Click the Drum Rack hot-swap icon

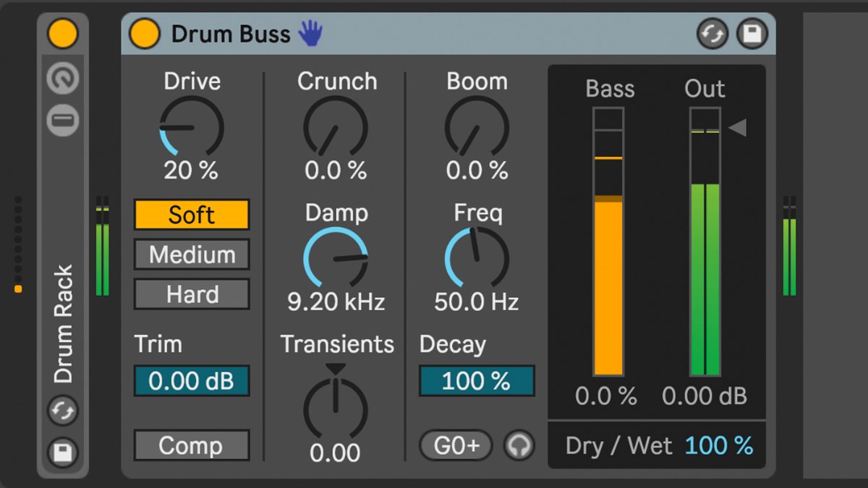tap(63, 411)
